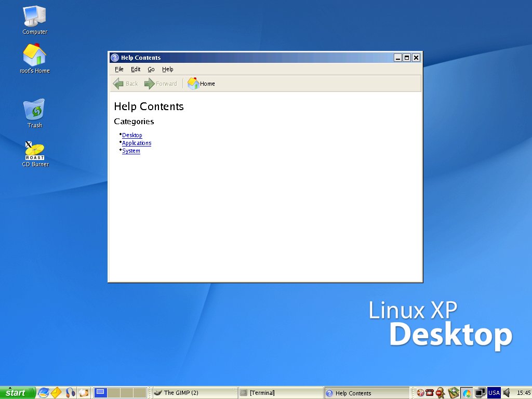This screenshot has width=532, height=399.
Task: Select the Computer desktop icon
Action: [x=34, y=20]
